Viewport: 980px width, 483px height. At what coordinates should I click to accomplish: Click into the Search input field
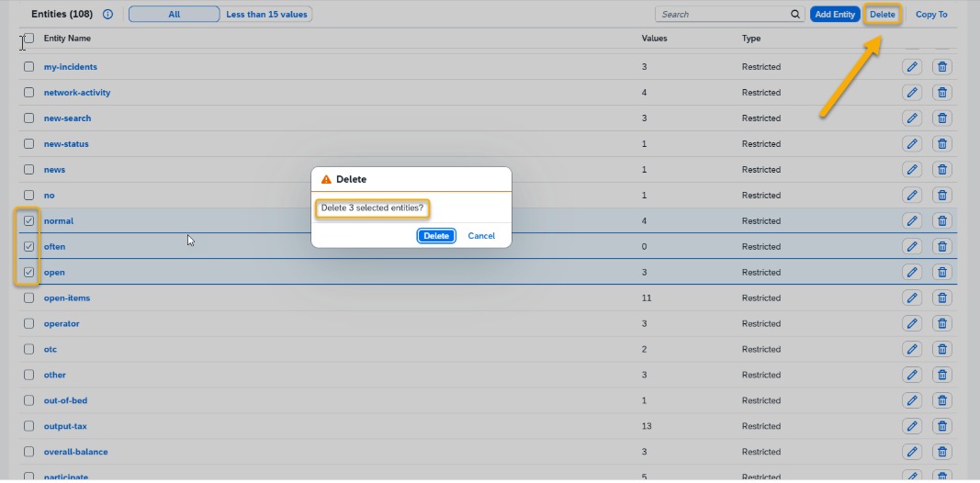pyautogui.click(x=721, y=15)
